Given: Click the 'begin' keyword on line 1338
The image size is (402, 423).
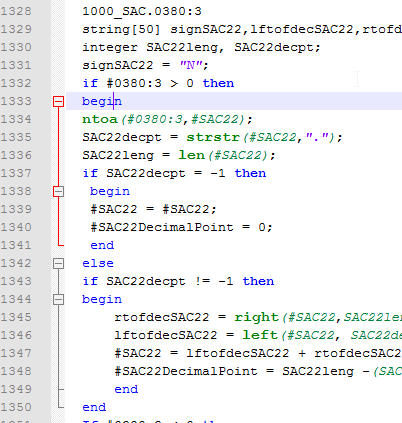Looking at the screenshot, I should (110, 191).
